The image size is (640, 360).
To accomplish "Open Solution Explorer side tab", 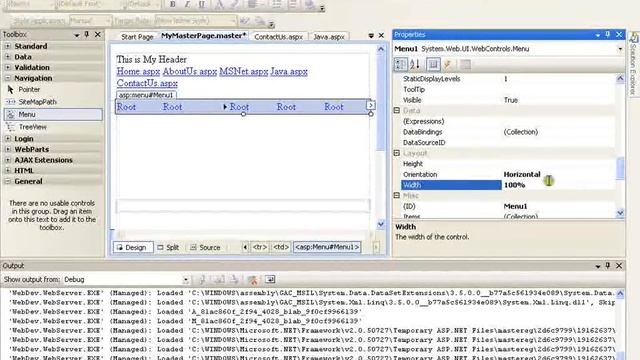I will 633,65.
